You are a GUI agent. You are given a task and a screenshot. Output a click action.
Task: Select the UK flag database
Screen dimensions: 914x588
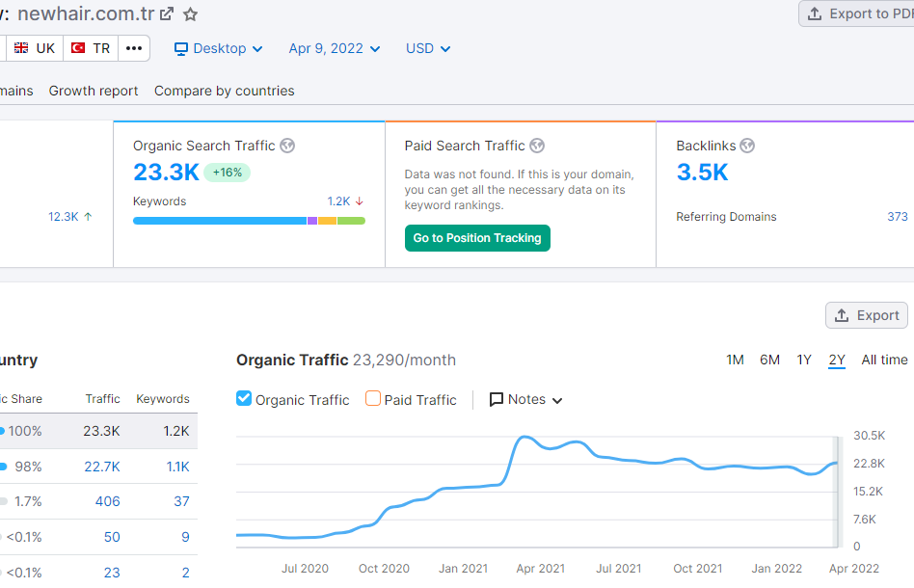pos(35,48)
